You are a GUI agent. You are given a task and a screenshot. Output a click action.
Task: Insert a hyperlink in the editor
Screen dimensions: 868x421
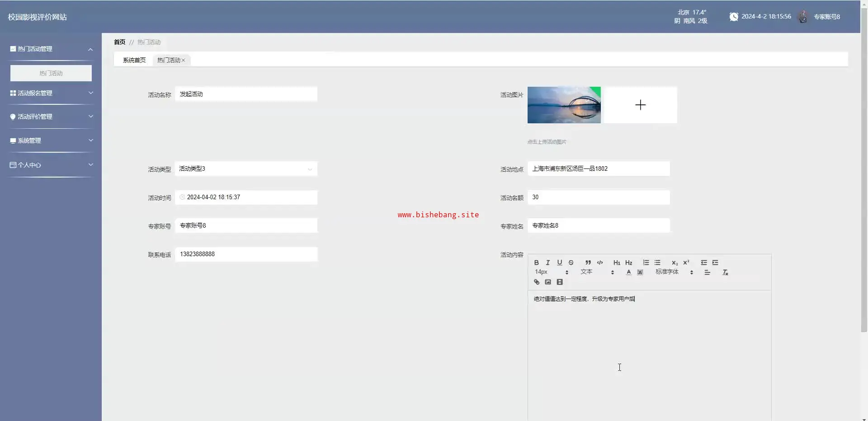[x=537, y=282]
